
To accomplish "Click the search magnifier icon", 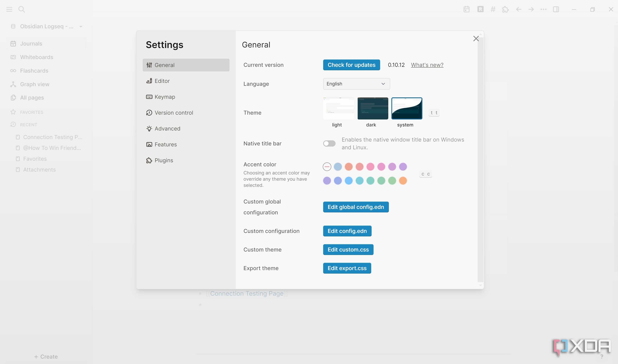I will [x=22, y=9].
